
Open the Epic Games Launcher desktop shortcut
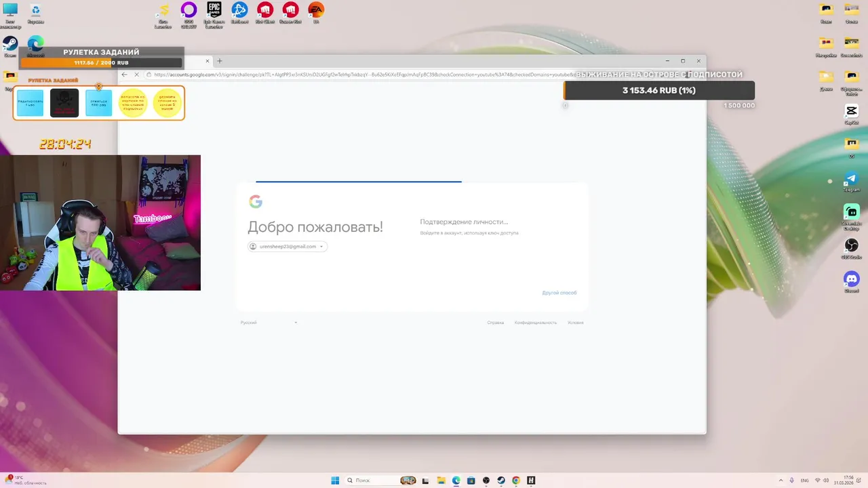point(214,14)
